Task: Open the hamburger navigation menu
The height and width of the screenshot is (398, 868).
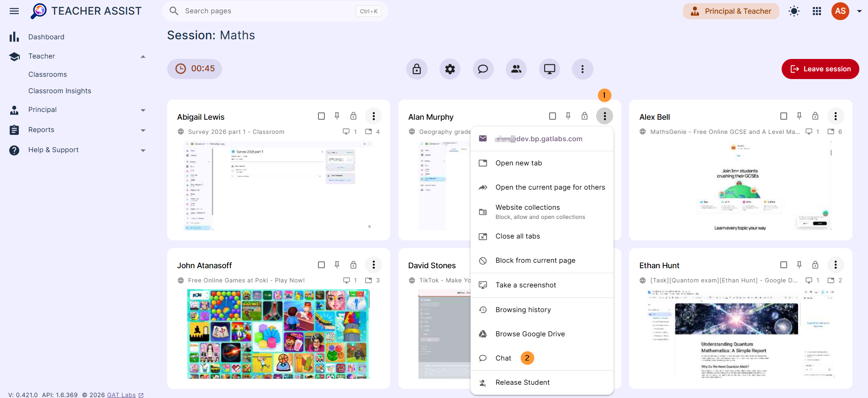Action: [x=14, y=11]
